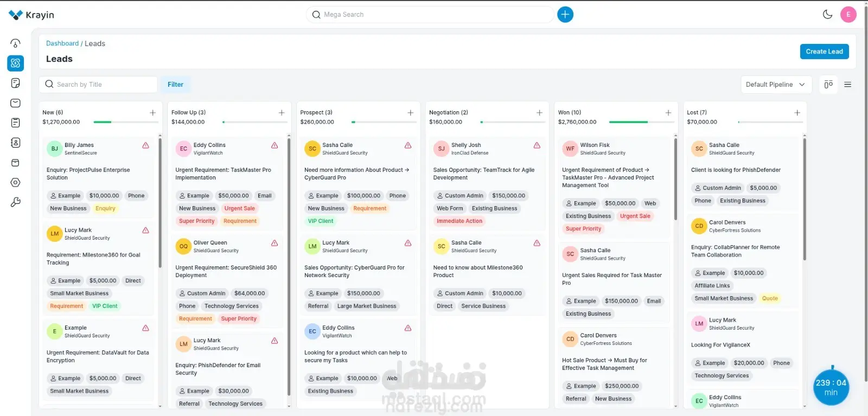This screenshot has height=416, width=868.
Task: Click the OQ avatar for Oliver Queen
Action: [183, 246]
